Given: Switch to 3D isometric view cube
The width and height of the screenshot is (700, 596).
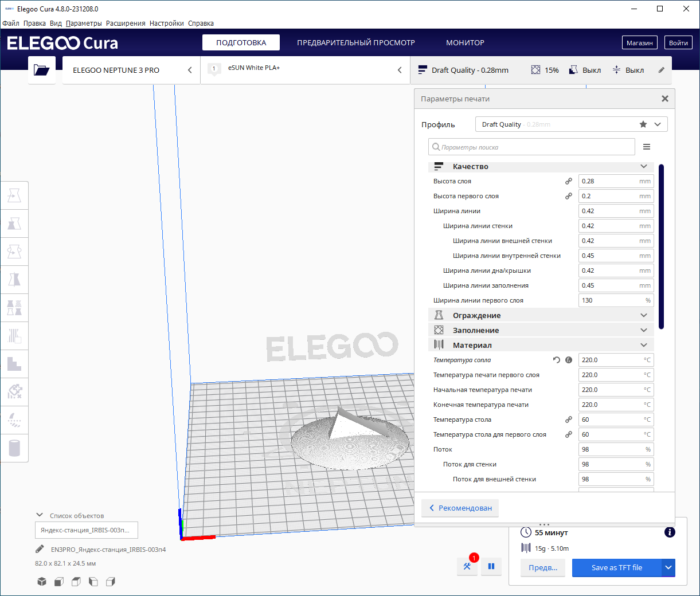Looking at the screenshot, I should pos(42,582).
